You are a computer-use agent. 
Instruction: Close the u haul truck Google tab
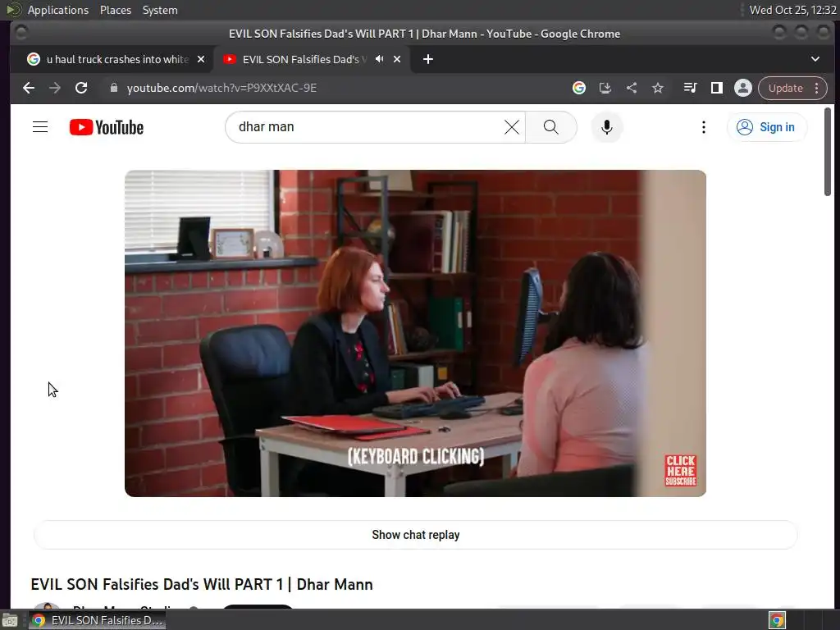(201, 59)
